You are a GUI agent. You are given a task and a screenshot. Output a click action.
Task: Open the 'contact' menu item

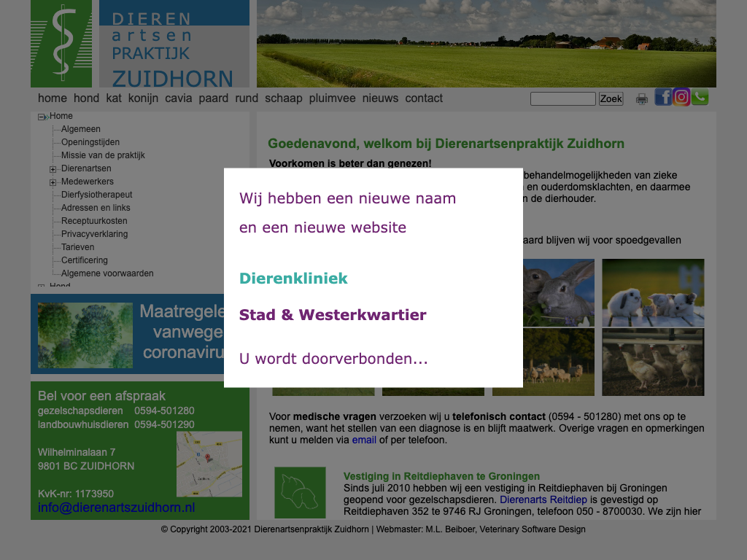click(x=424, y=98)
